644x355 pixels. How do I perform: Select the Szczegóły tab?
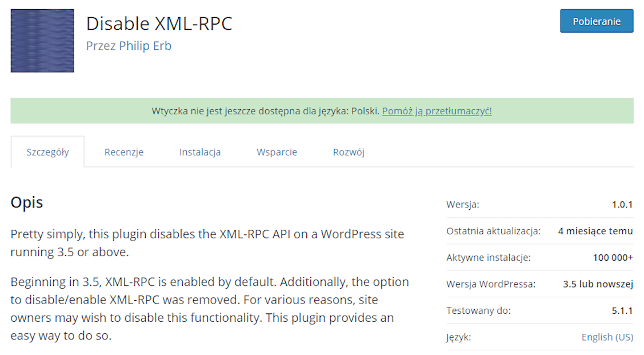click(x=47, y=152)
